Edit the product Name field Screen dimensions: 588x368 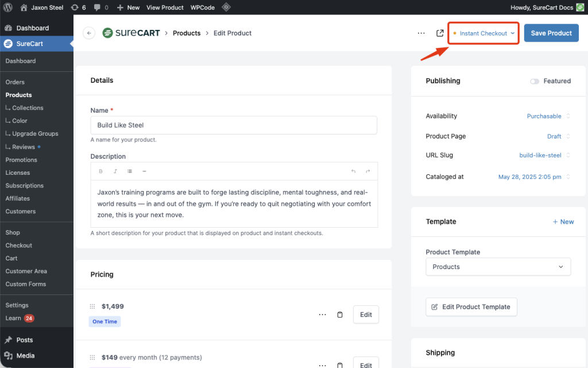click(234, 125)
